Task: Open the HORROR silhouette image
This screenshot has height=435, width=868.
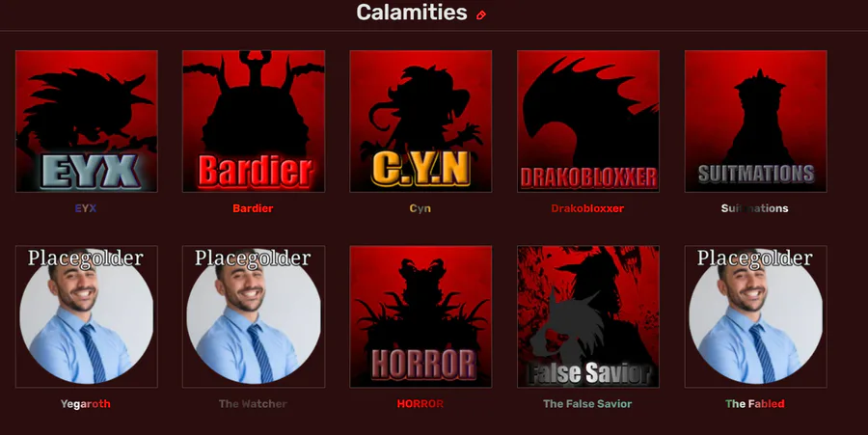Action: point(420,316)
